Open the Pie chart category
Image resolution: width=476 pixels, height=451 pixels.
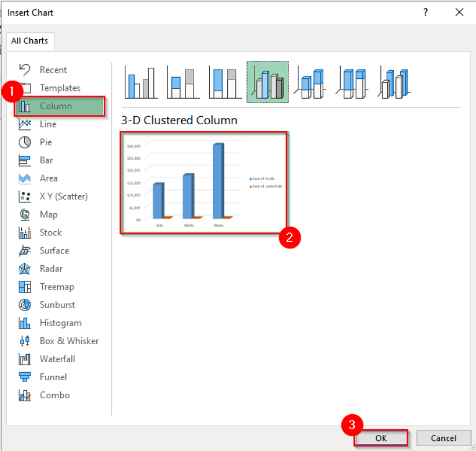pos(45,142)
